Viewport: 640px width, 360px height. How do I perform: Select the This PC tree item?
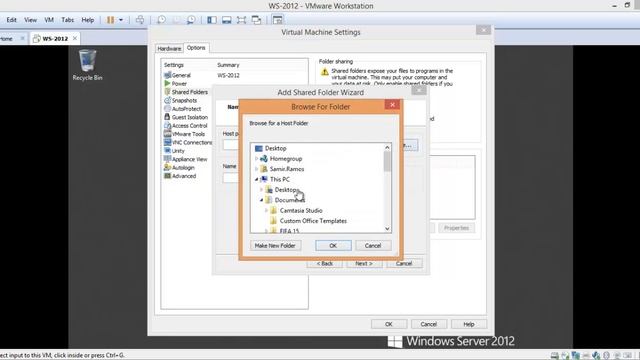(275, 179)
